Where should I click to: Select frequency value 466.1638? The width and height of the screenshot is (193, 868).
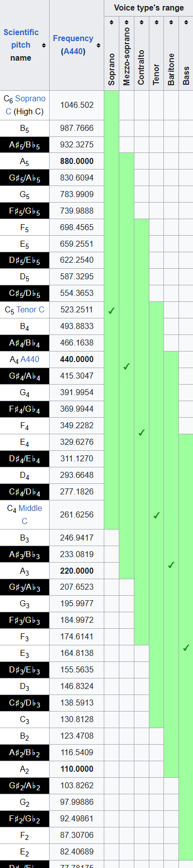click(x=77, y=342)
